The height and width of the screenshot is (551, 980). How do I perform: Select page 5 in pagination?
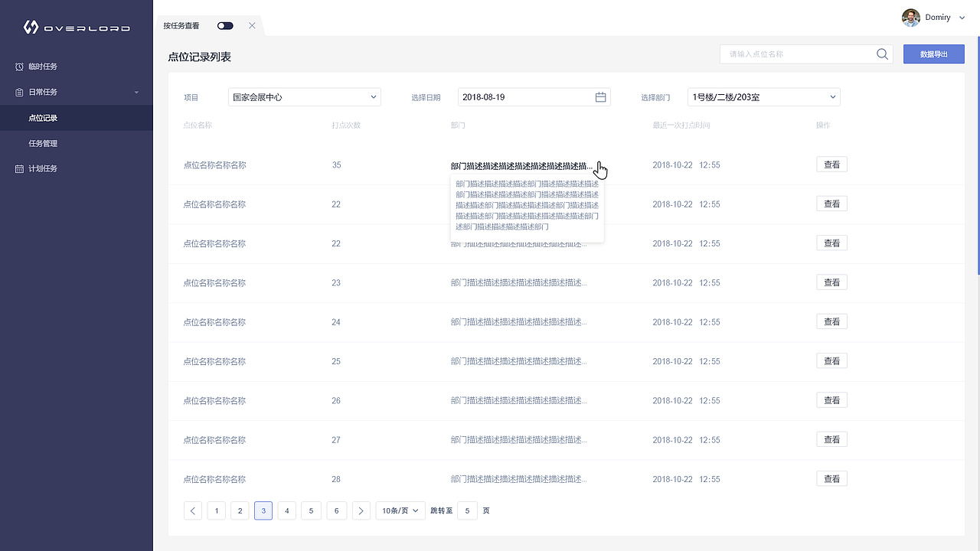click(x=311, y=510)
